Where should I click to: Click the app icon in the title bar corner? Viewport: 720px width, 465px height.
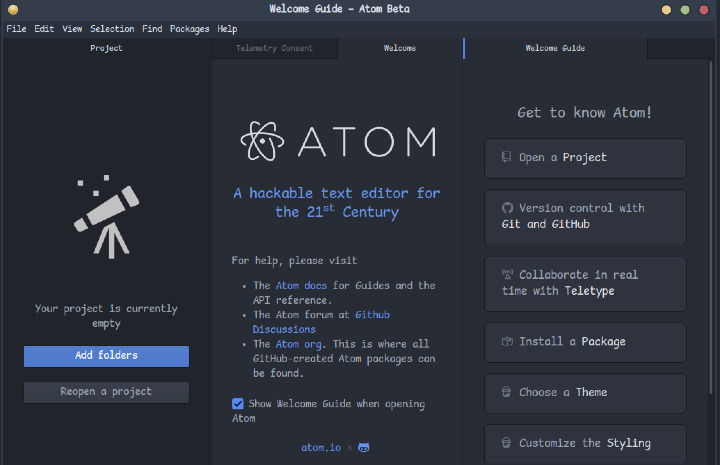click(x=13, y=10)
